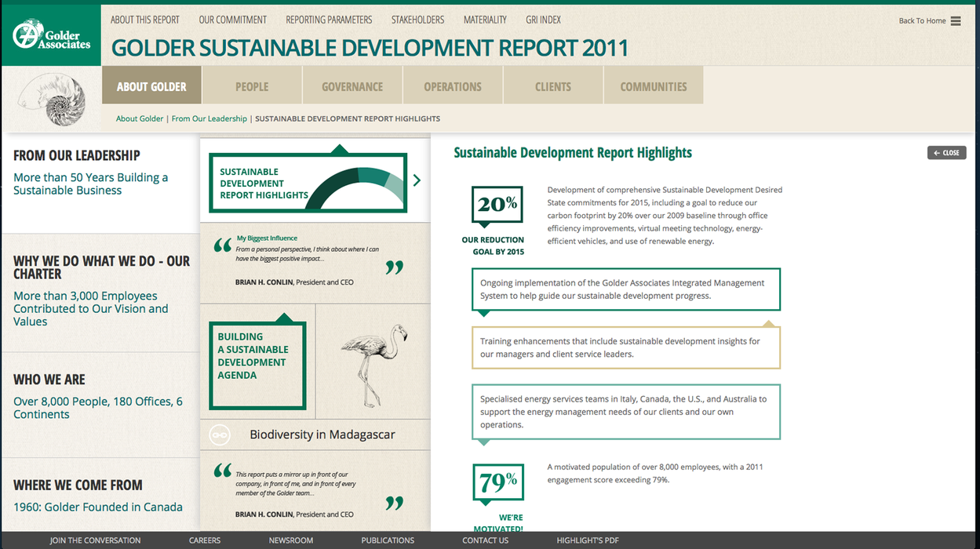Screen dimensions: 980x549
Task: Switch to the People tab
Action: (x=252, y=86)
